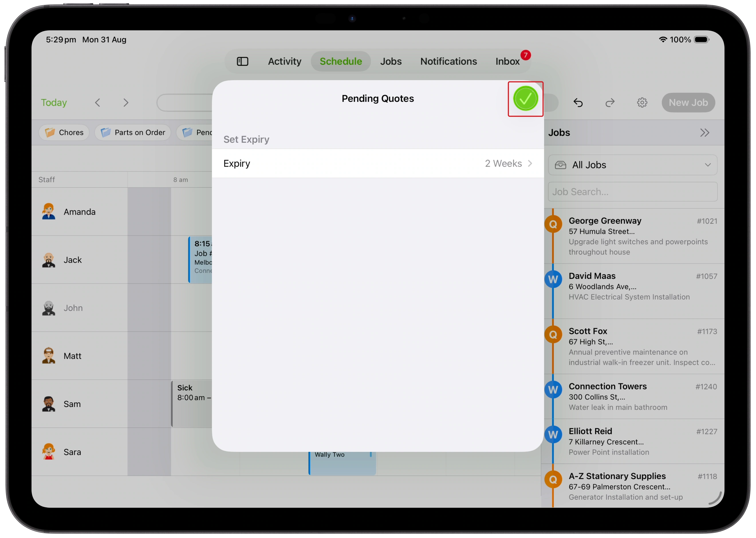The height and width of the screenshot is (538, 756).
Task: Click the New Job button
Action: 688,103
